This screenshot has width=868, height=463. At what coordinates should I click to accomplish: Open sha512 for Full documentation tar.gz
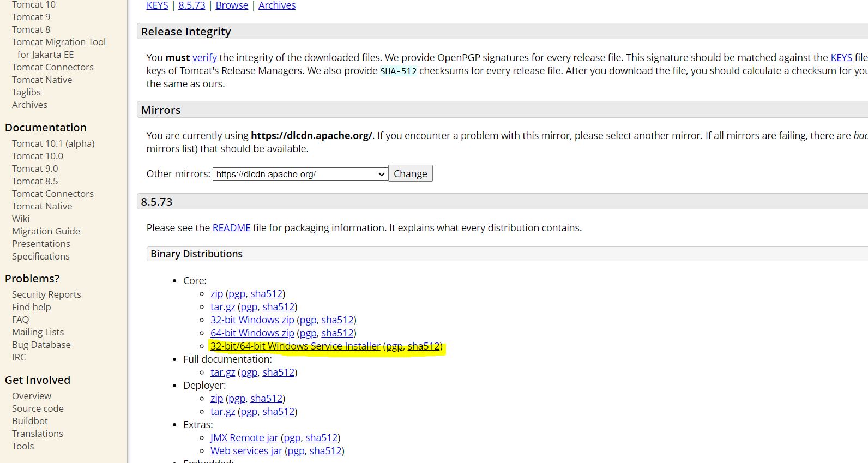278,372
